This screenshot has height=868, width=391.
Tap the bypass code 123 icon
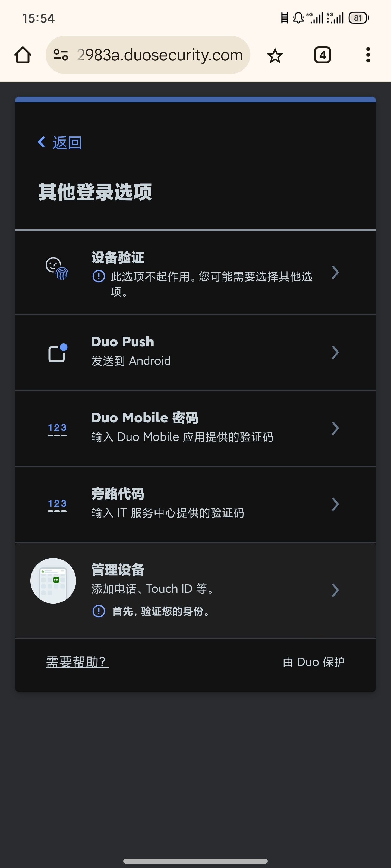[57, 505]
